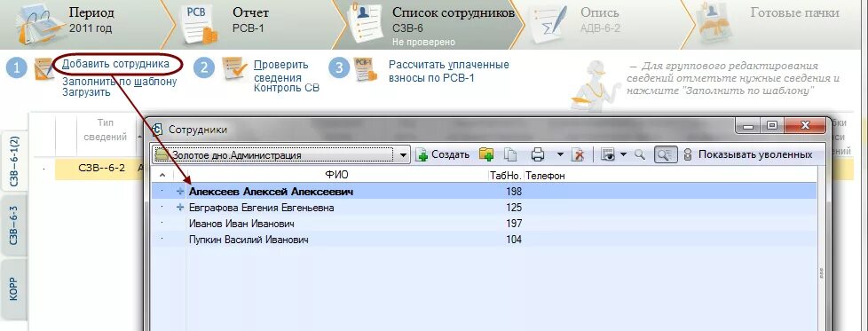Switch to the КОРР side tab
868x331 pixels.
click(15, 289)
